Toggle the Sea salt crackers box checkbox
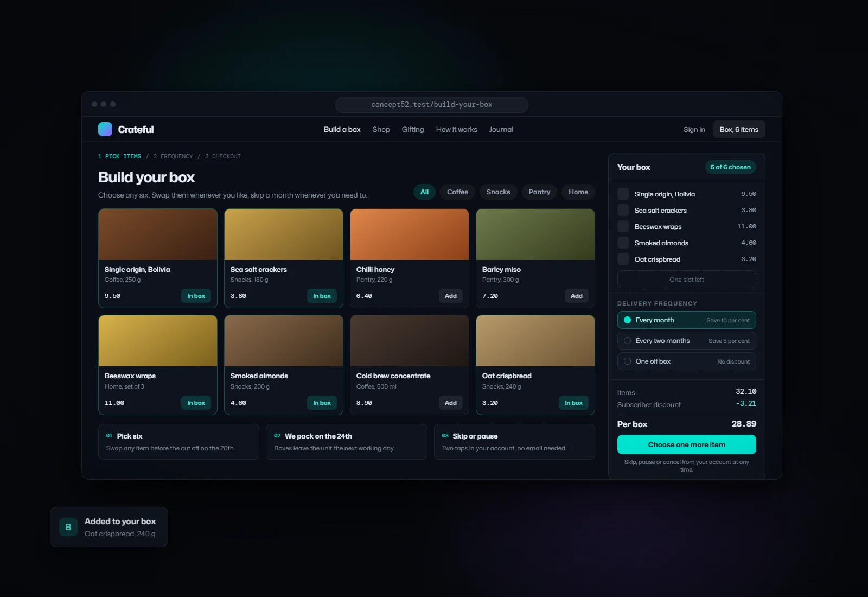The image size is (868, 597). click(623, 210)
